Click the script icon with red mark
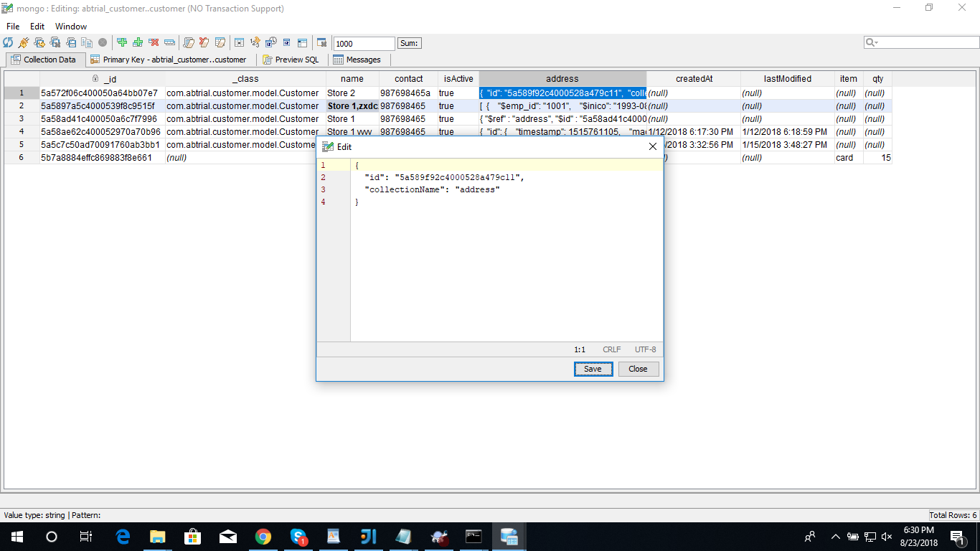This screenshot has width=980, height=551. [204, 43]
